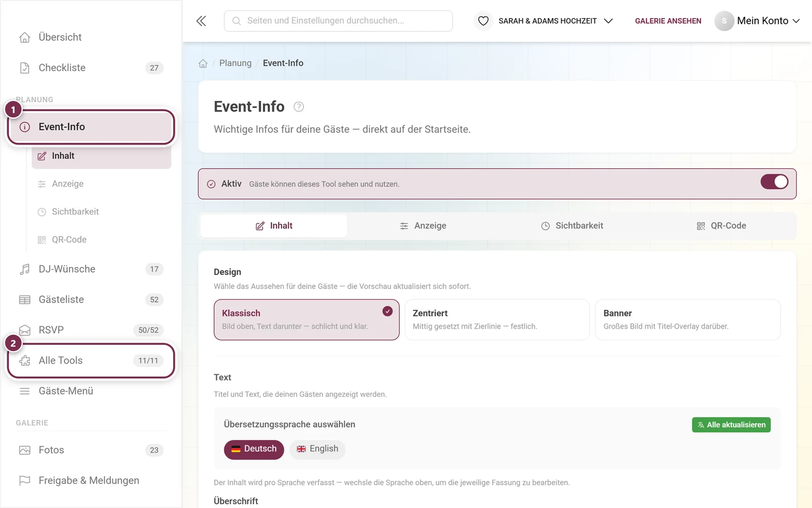Switch translation language to English
Viewport: 812px width, 508px height.
(317, 449)
